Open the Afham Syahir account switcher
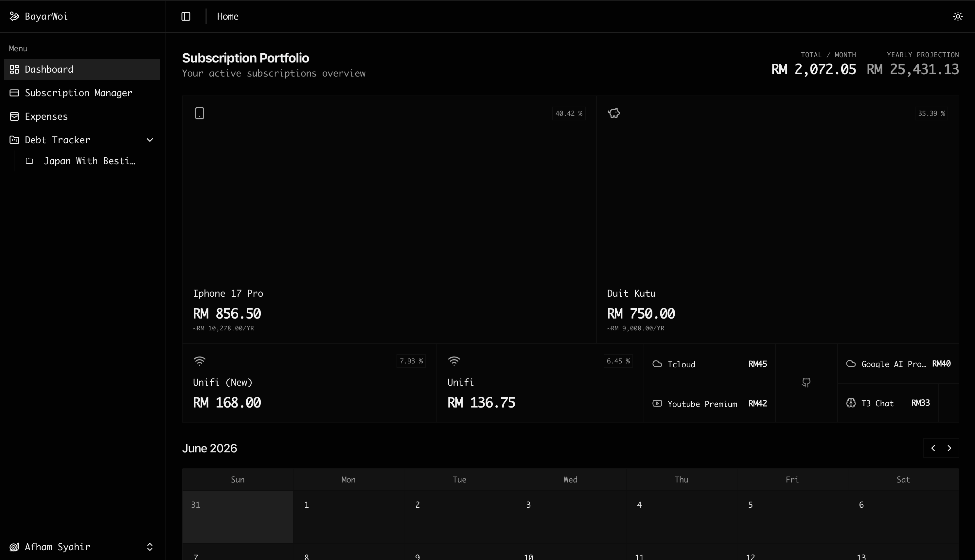The image size is (975, 560). pyautogui.click(x=82, y=547)
